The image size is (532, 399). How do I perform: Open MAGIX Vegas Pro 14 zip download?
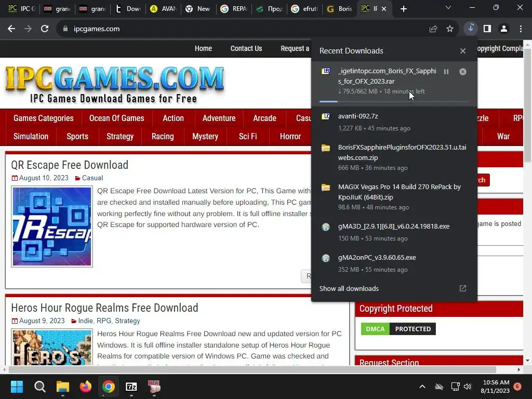pyautogui.click(x=394, y=196)
